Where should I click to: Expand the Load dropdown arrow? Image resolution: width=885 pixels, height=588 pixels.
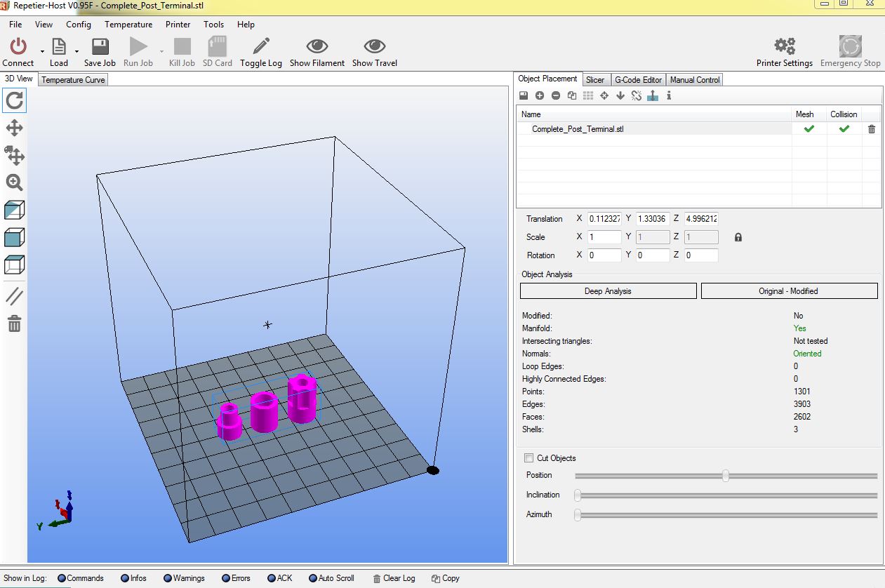point(76,52)
